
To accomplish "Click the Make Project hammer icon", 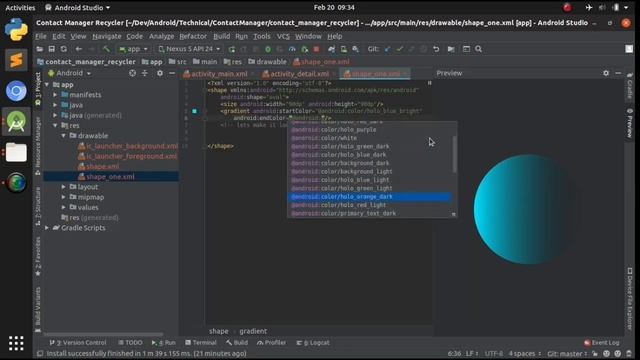I will click(x=106, y=49).
